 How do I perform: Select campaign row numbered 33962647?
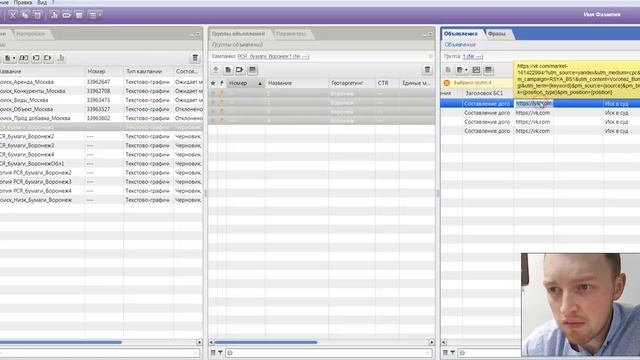101,82
